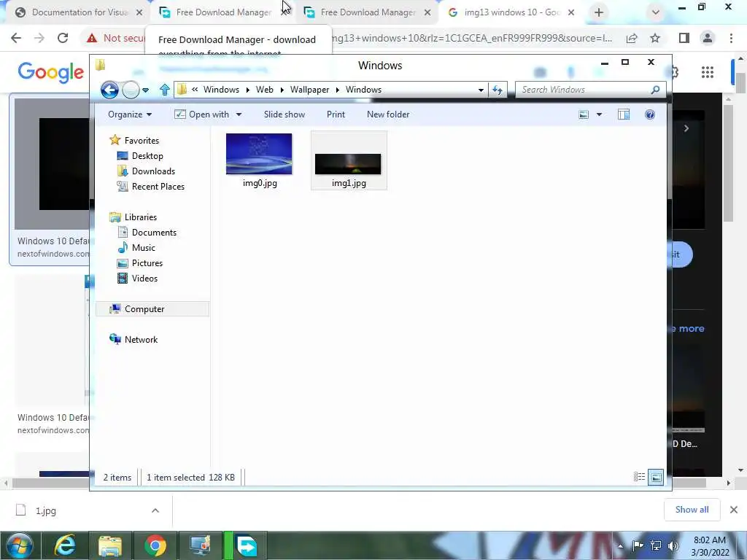
Task: Open Free Download Manager taskbar icon
Action: pyautogui.click(x=247, y=545)
